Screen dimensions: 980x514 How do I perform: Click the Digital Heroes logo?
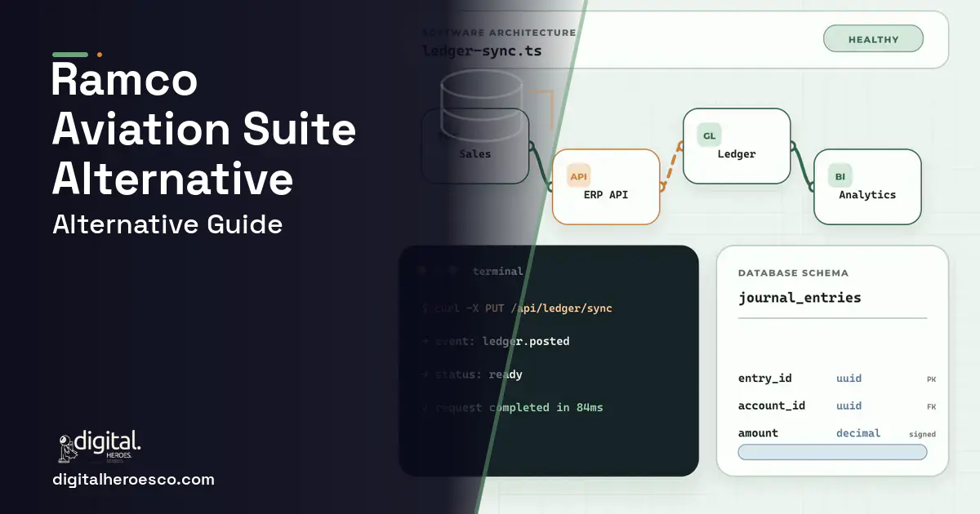pyautogui.click(x=100, y=447)
